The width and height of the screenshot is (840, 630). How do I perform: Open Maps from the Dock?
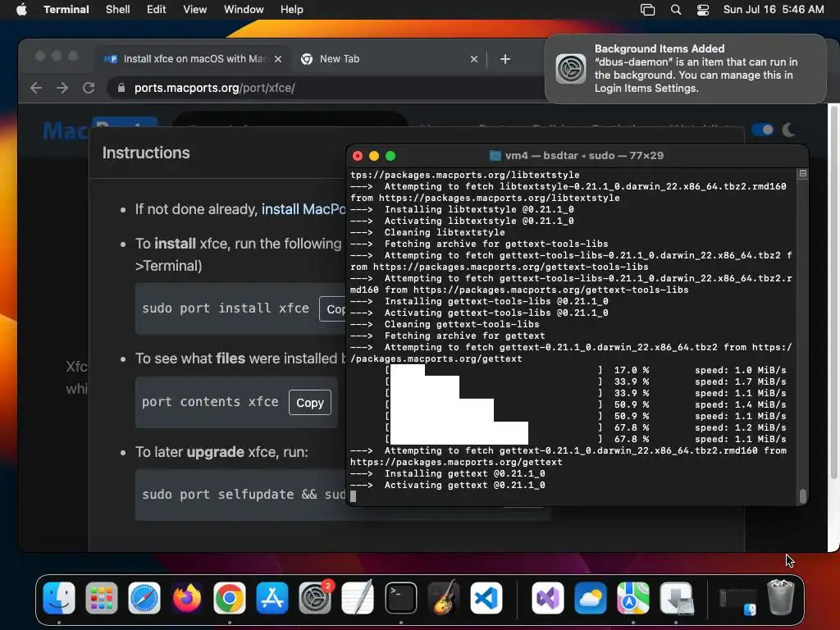pos(633,598)
